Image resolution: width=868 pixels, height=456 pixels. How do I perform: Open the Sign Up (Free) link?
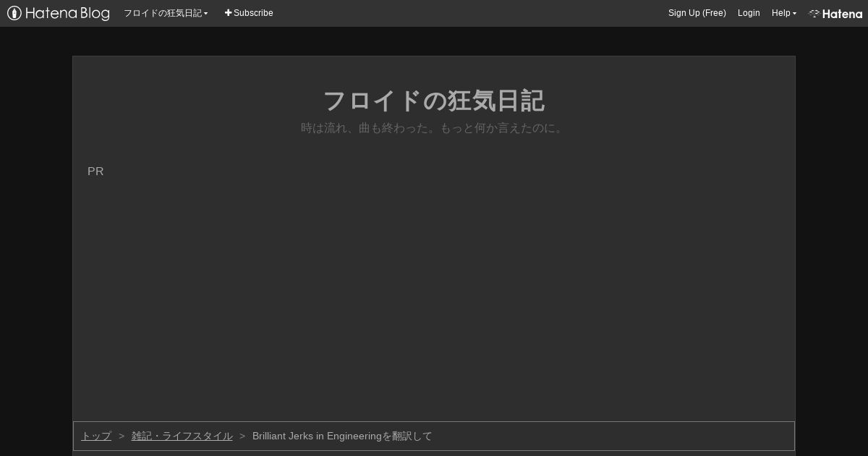(x=697, y=13)
